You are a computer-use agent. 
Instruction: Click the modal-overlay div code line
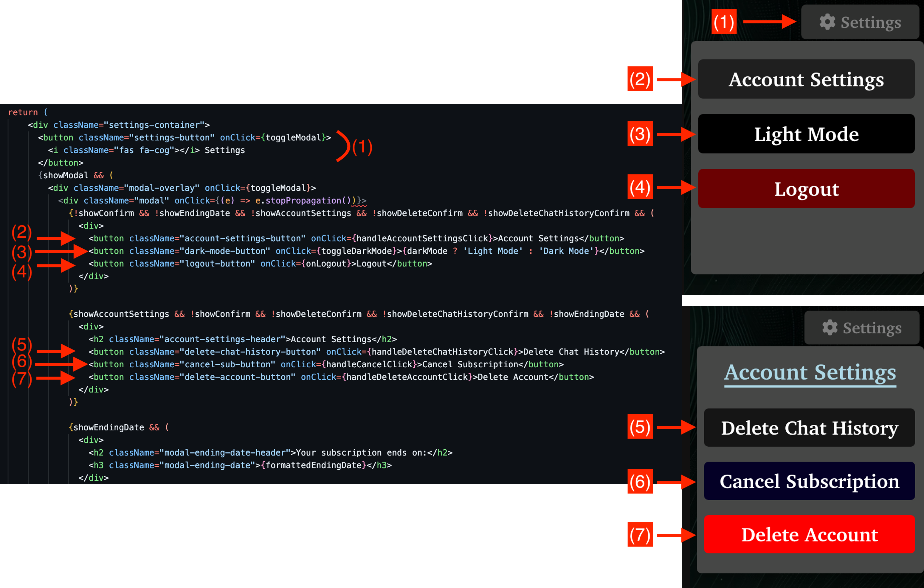[182, 188]
